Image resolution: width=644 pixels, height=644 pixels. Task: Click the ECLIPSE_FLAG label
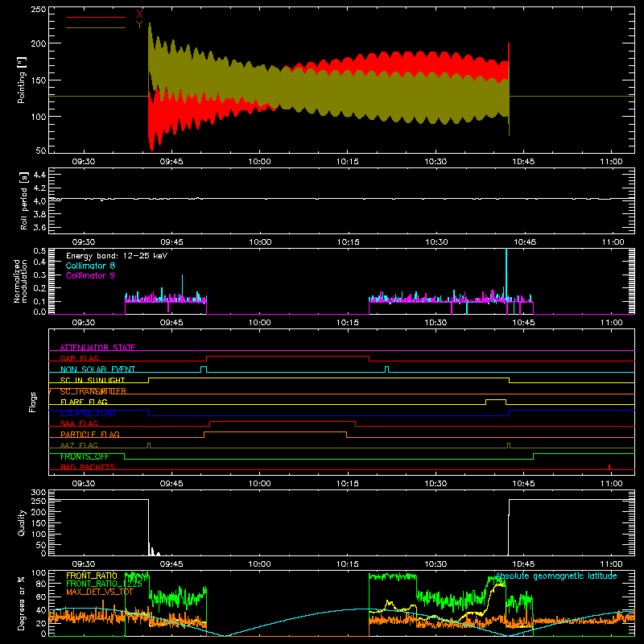click(x=88, y=413)
